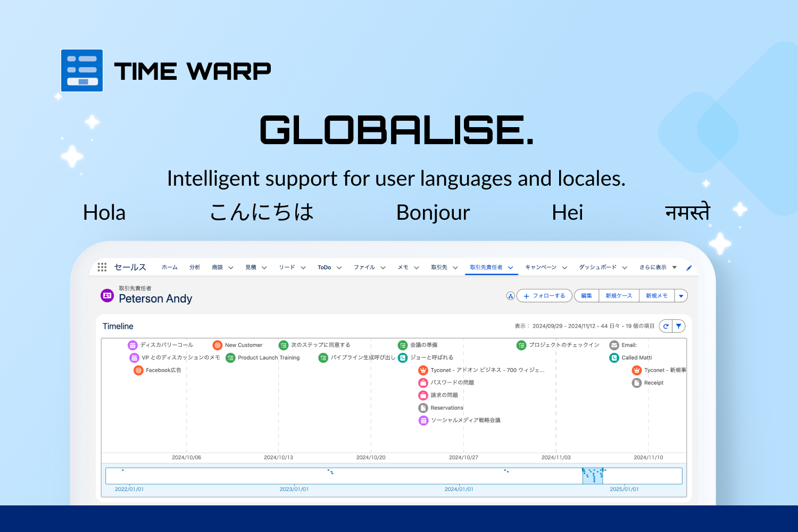This screenshot has width=798, height=532.
Task: Open the App Launcher grid icon
Action: [102, 267]
